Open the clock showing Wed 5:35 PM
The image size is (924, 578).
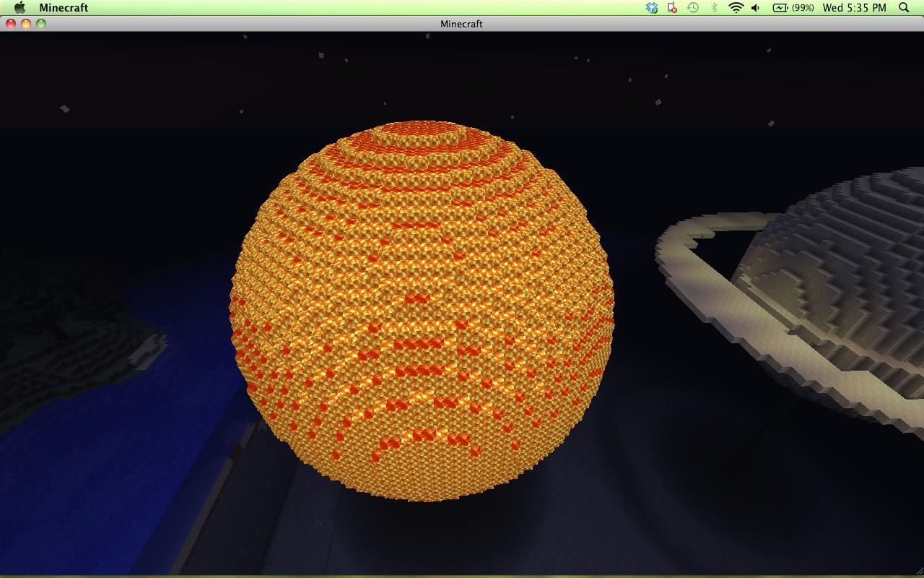click(x=855, y=8)
